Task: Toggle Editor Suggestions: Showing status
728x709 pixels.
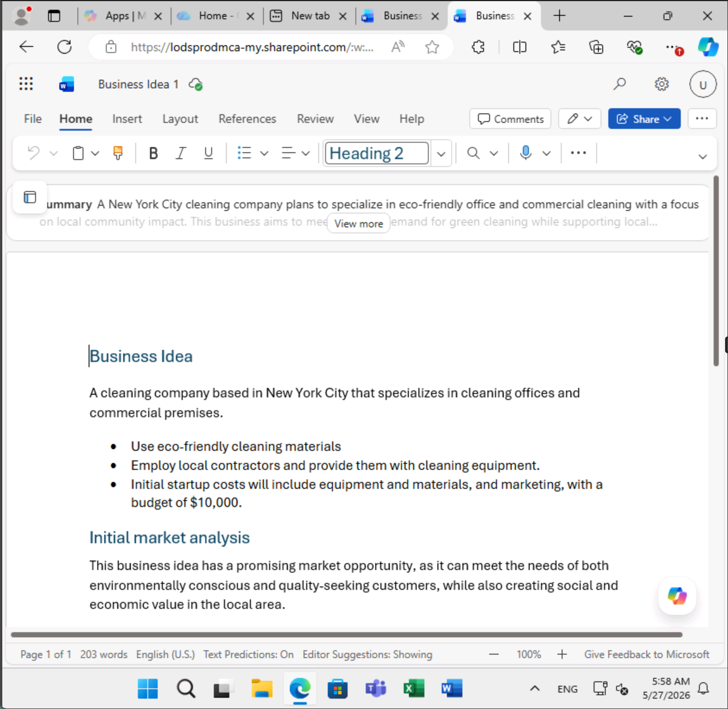Action: tap(367, 654)
